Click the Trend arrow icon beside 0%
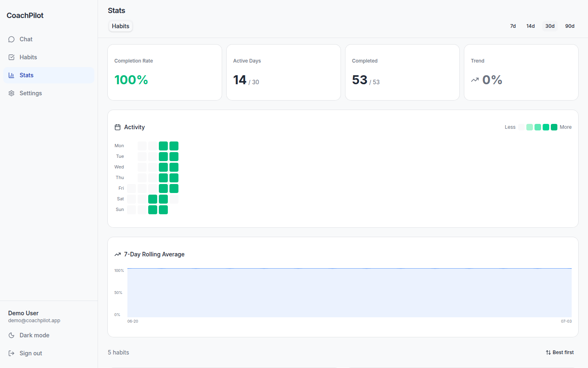The width and height of the screenshot is (588, 368). tap(475, 80)
